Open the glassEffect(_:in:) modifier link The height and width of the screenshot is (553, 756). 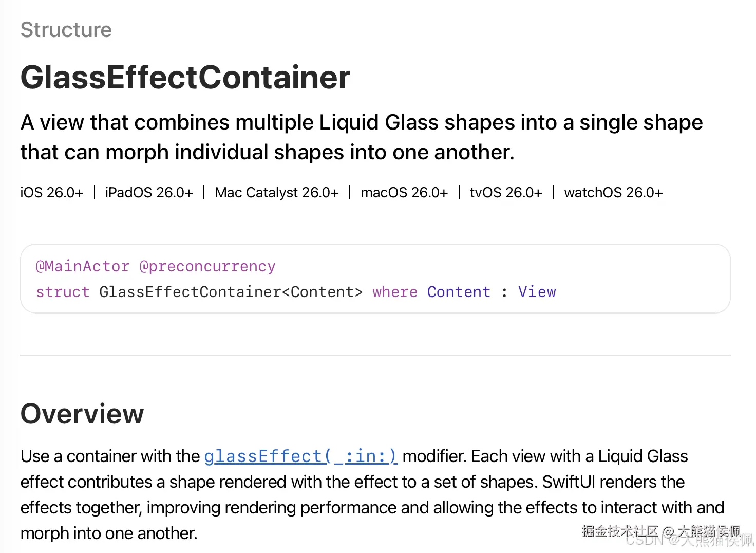click(300, 456)
